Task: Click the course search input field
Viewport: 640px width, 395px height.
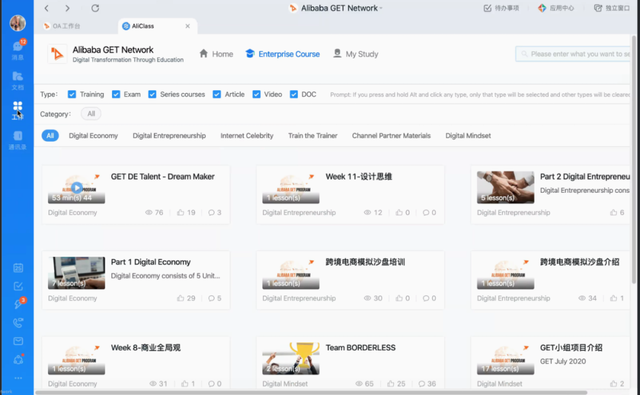Action: (573, 54)
